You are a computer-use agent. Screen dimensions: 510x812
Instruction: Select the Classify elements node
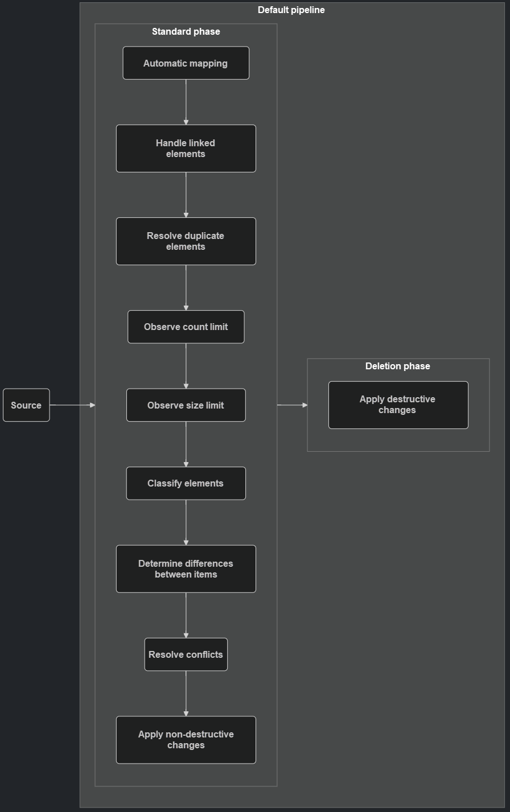pyautogui.click(x=186, y=484)
